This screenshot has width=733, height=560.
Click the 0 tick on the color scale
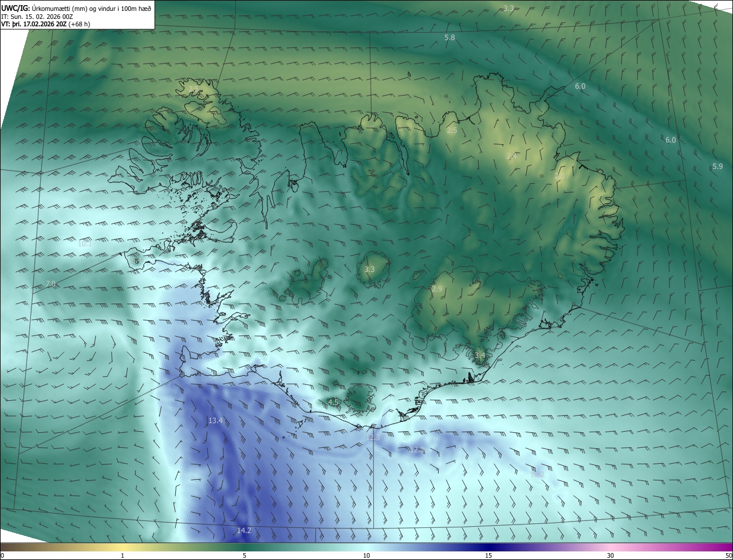point(2,555)
